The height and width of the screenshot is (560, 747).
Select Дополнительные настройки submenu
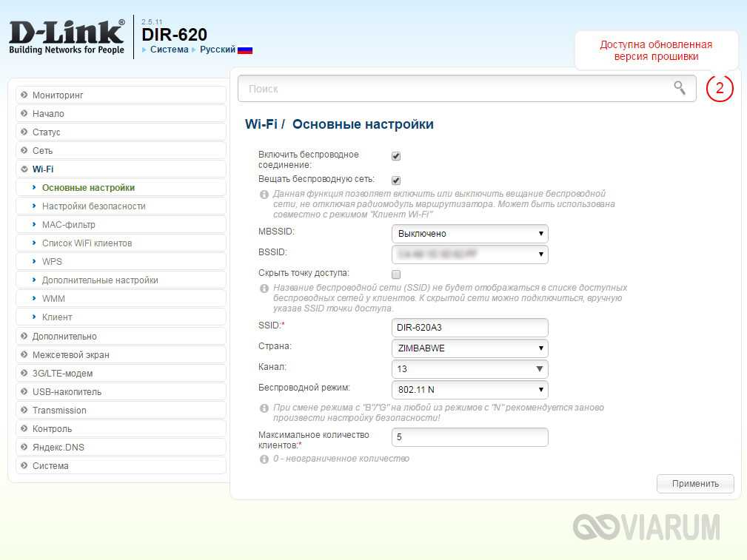tap(121, 280)
